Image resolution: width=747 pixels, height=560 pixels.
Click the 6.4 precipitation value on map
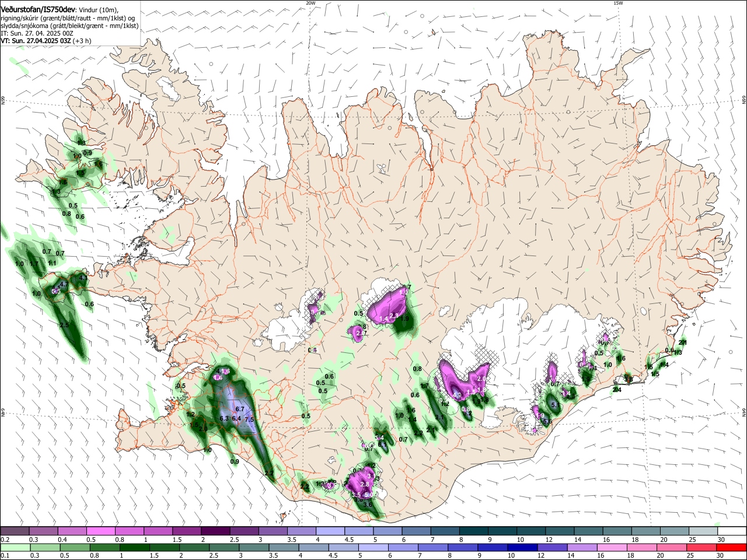236,418
